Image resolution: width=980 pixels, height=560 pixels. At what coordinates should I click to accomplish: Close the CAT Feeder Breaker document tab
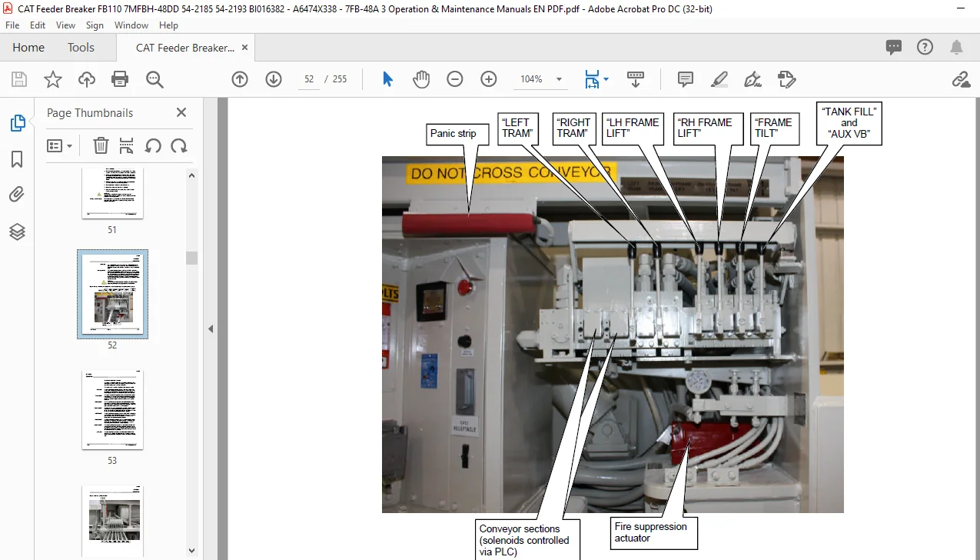coord(244,47)
